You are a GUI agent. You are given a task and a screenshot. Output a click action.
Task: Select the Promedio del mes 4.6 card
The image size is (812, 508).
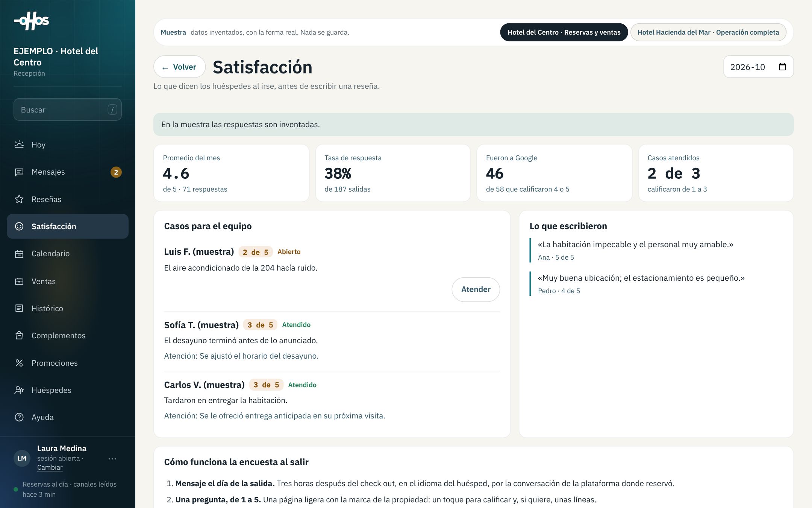coord(231,173)
